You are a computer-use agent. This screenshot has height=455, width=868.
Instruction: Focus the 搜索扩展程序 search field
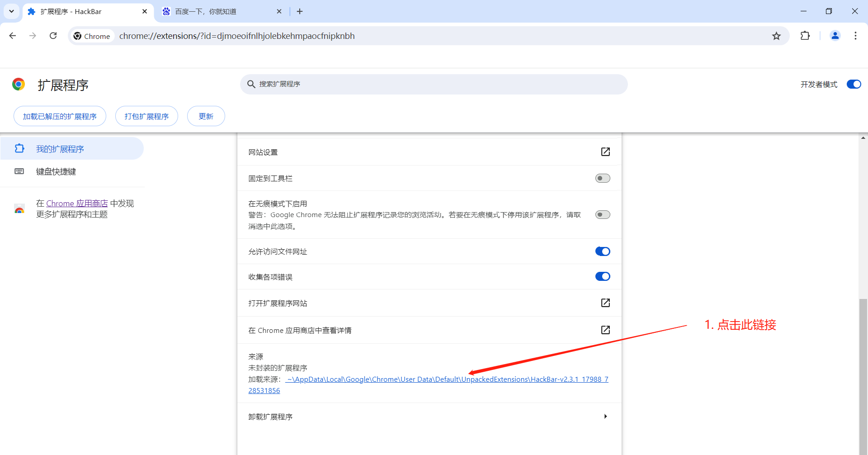tap(434, 84)
